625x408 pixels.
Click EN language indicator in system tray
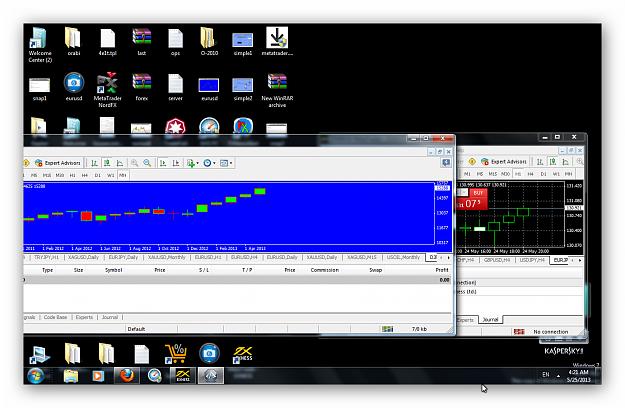[546, 375]
